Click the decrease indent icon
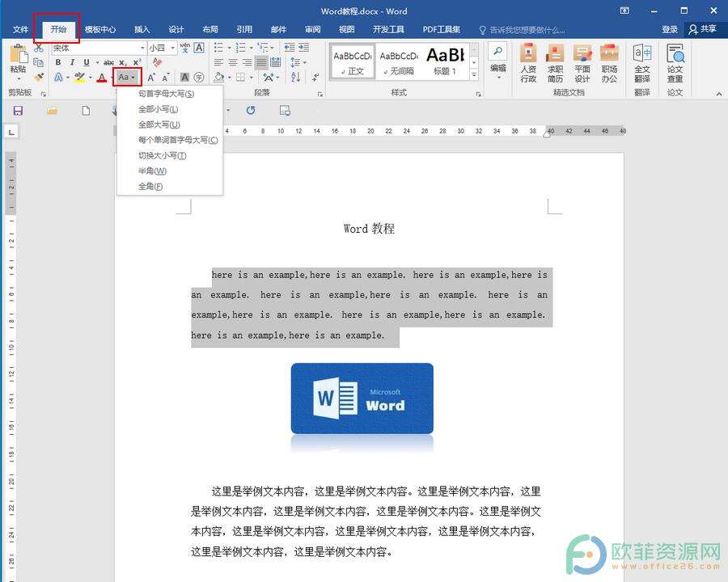The height and width of the screenshot is (582, 728). tap(290, 48)
